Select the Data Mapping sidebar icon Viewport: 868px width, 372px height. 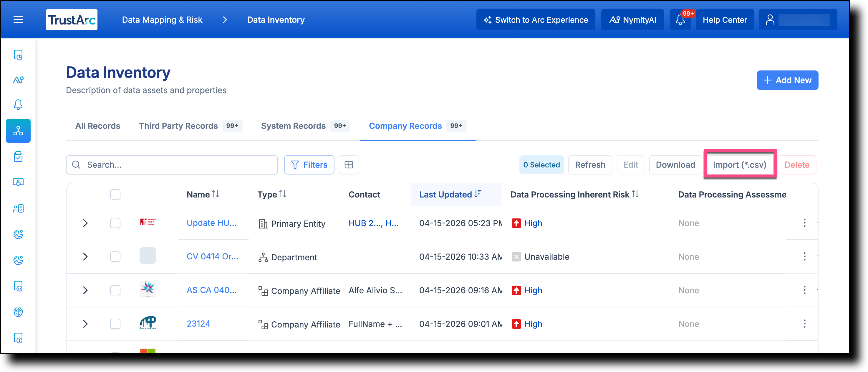point(18,131)
